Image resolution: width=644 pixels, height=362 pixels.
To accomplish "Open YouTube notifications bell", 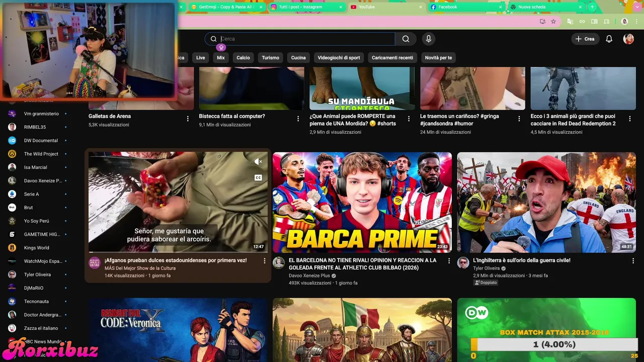I will tap(609, 39).
